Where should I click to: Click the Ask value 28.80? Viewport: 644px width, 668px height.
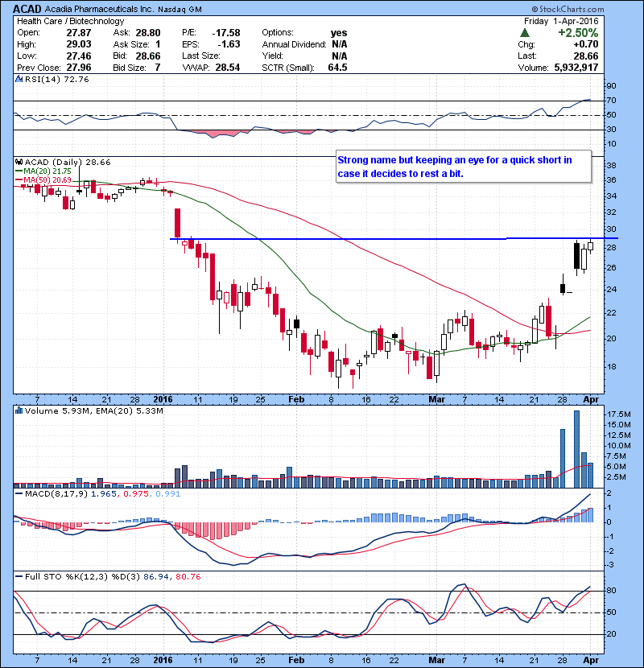coord(148,33)
